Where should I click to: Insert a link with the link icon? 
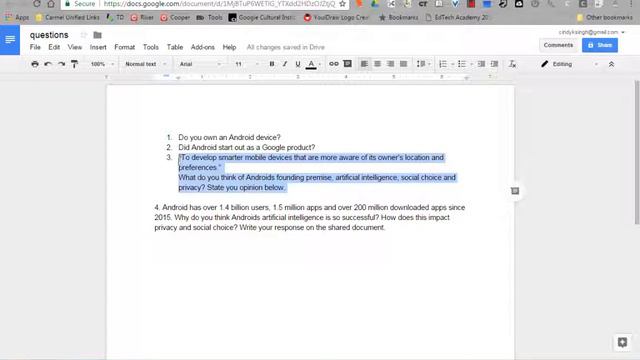click(334, 64)
